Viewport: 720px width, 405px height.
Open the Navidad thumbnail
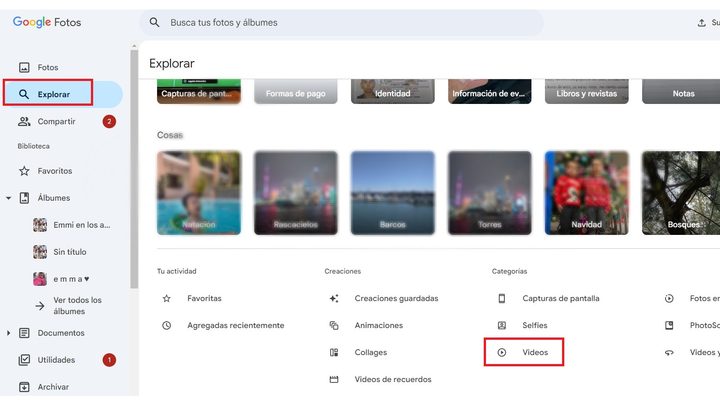tap(586, 193)
